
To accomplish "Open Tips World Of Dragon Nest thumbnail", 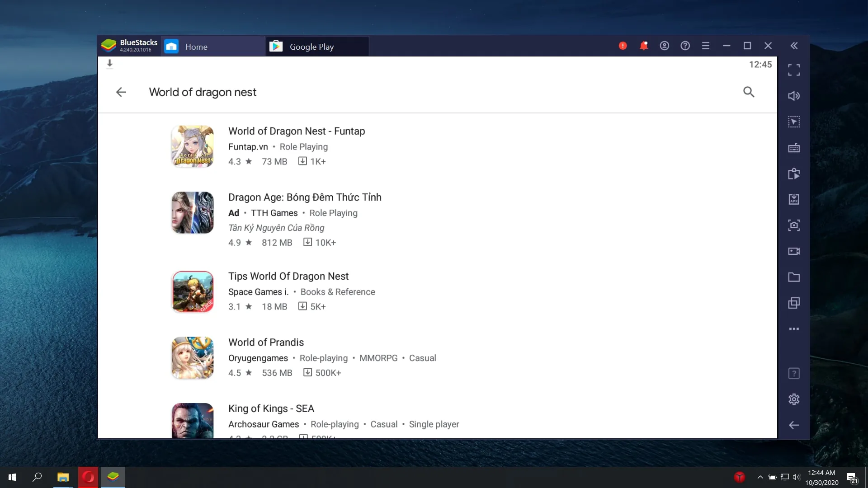I will click(x=192, y=292).
